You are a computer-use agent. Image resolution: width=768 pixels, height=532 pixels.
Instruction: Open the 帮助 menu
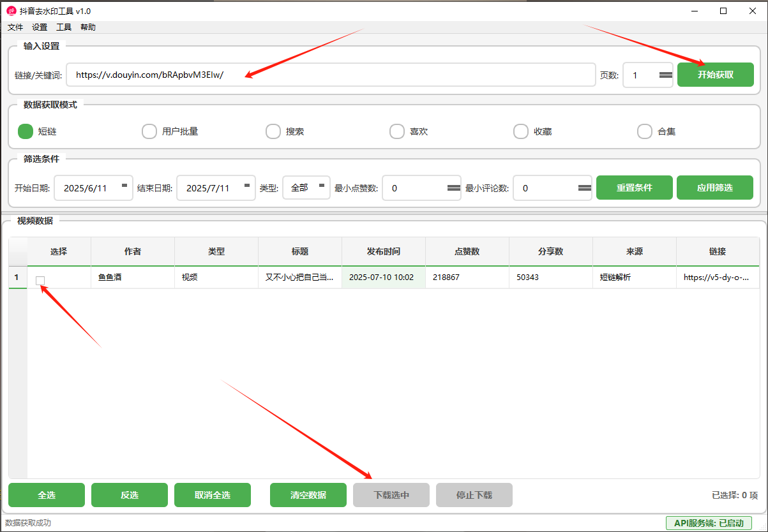coord(88,27)
